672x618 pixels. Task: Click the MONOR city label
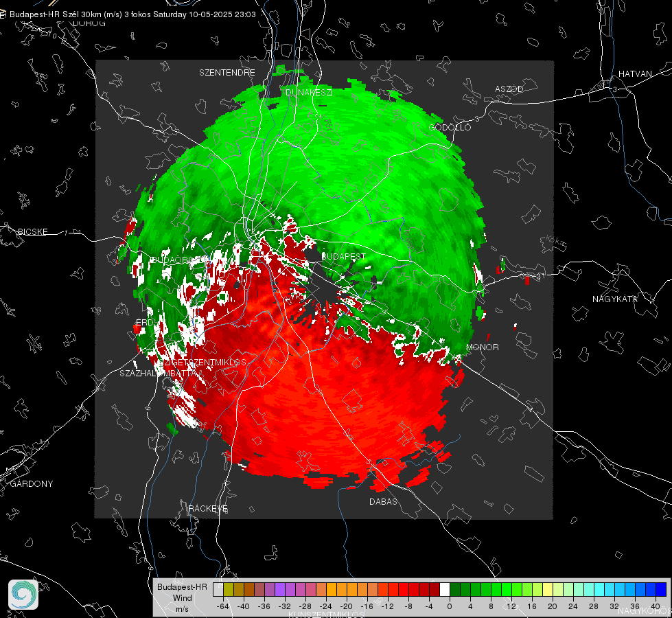coord(482,347)
